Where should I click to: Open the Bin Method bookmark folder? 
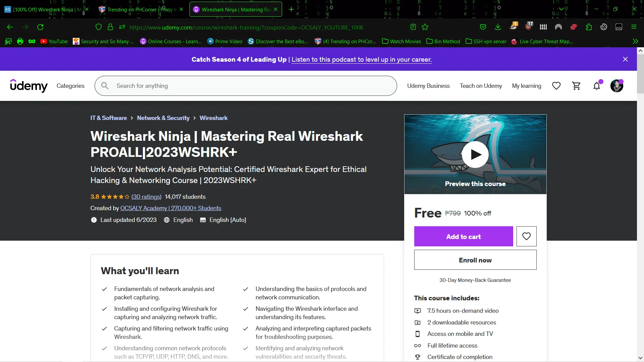coord(443,42)
